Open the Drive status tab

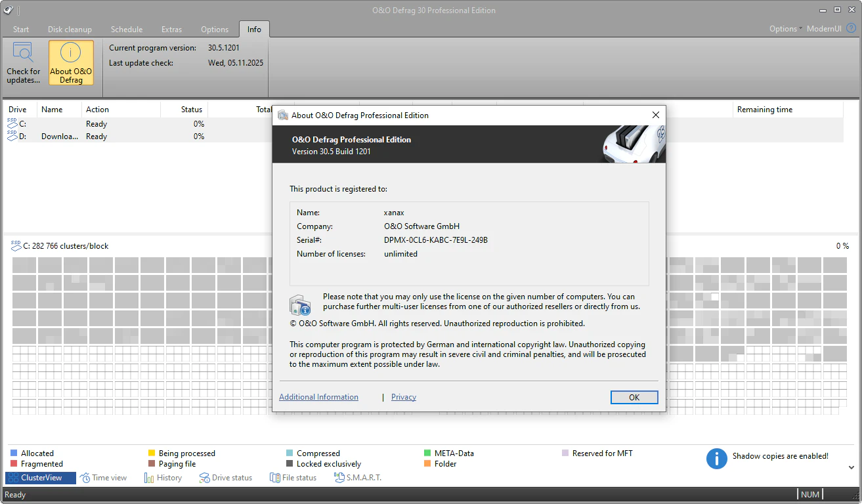[x=226, y=478]
